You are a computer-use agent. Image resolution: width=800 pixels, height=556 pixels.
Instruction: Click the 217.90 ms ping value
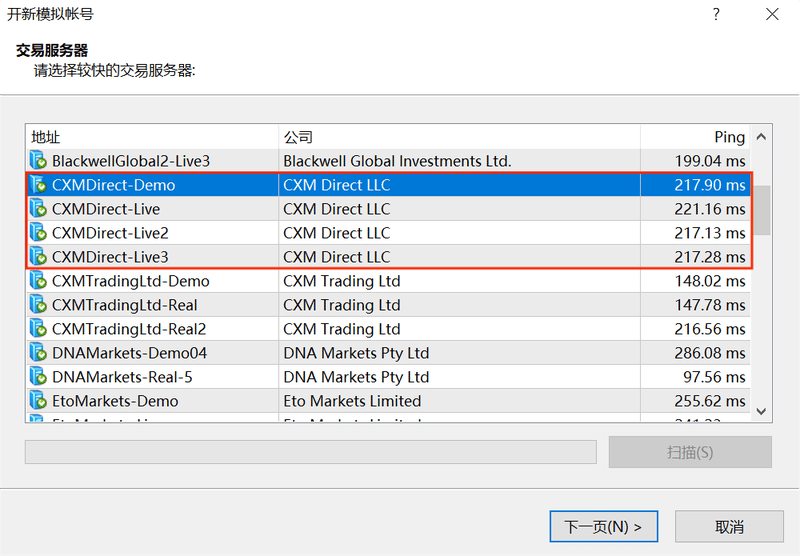(x=710, y=185)
